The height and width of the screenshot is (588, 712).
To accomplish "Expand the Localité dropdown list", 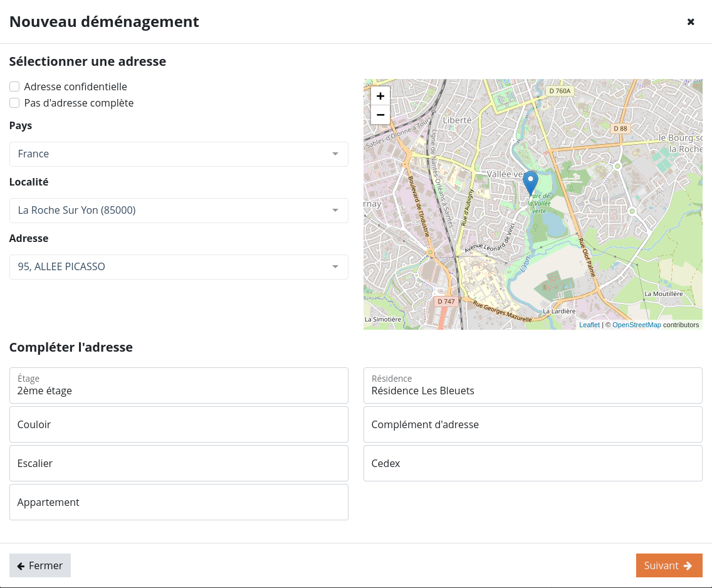I will pos(179,211).
